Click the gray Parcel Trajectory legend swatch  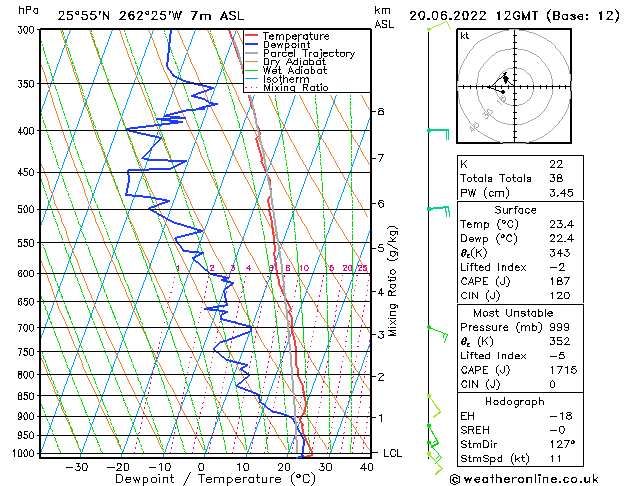coord(252,53)
